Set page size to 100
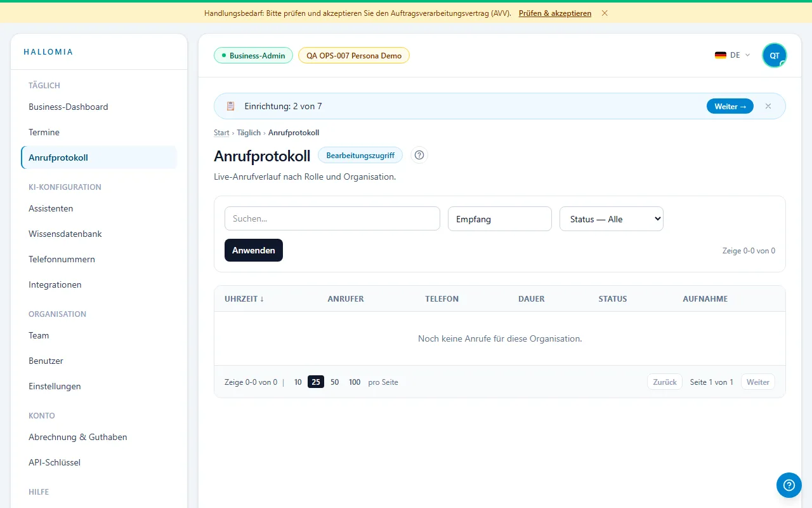812x508 pixels. pyautogui.click(x=355, y=382)
